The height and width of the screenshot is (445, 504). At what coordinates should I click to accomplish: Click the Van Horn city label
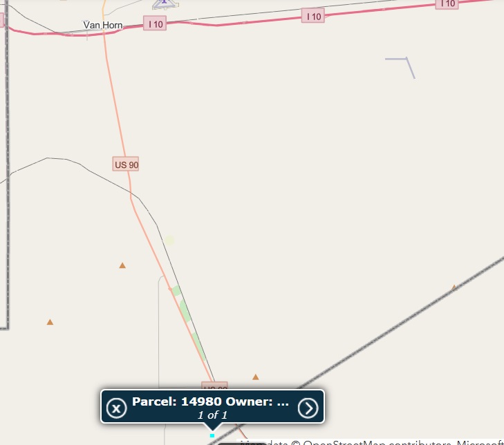click(x=103, y=25)
